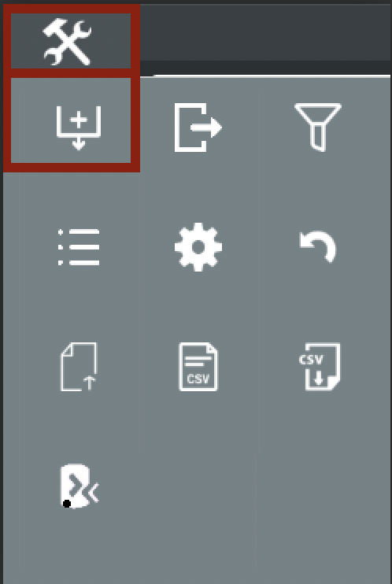Show the bulleted list view icon
392x584 pixels.
79,247
